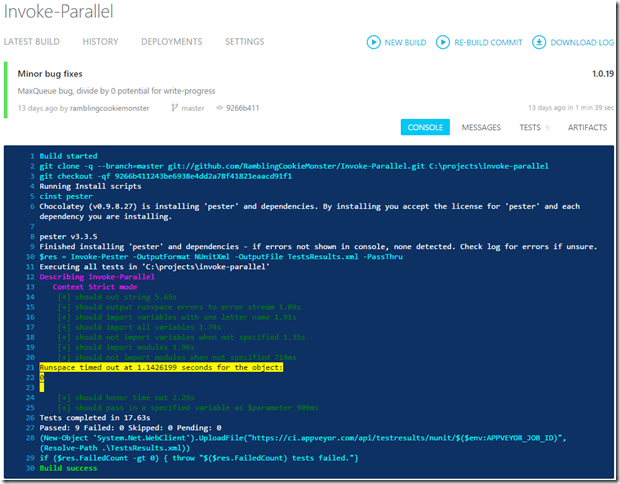
Task: Click the New Build play icon
Action: point(373,42)
